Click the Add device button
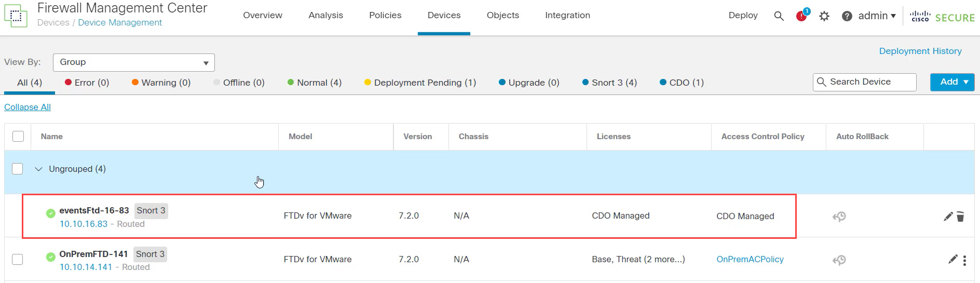The width and height of the screenshot is (980, 283). point(952,82)
